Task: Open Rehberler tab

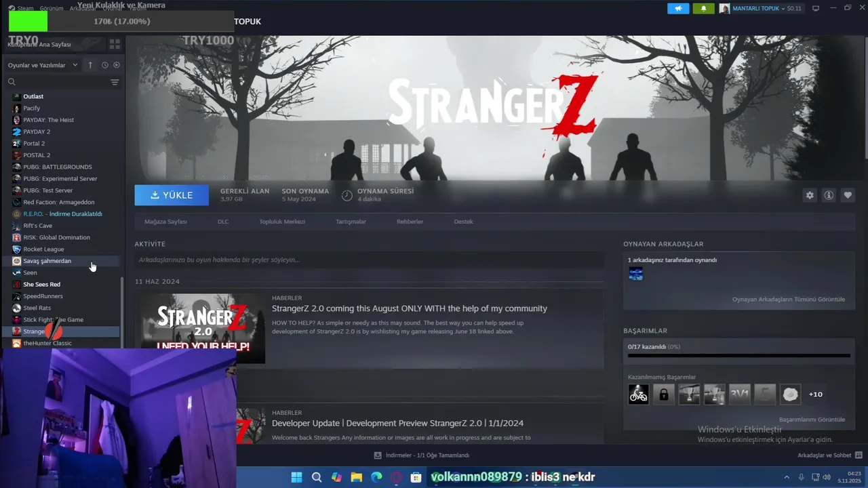Action: [x=410, y=222]
